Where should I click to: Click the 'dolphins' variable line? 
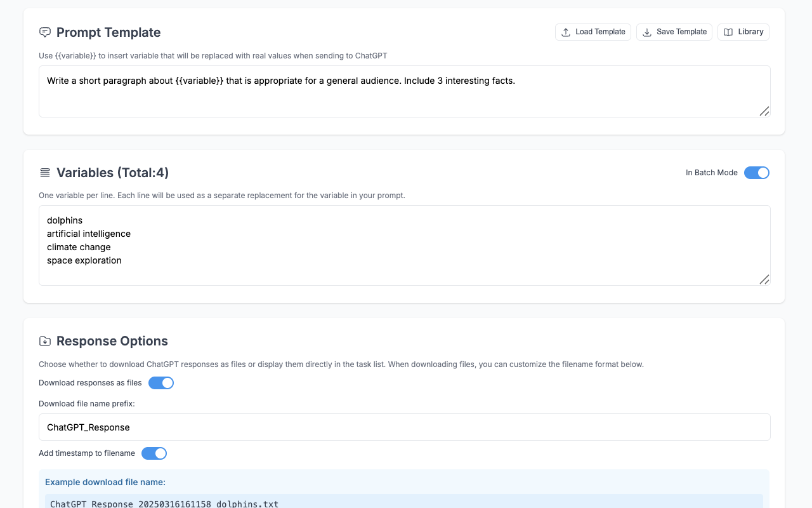(65, 220)
